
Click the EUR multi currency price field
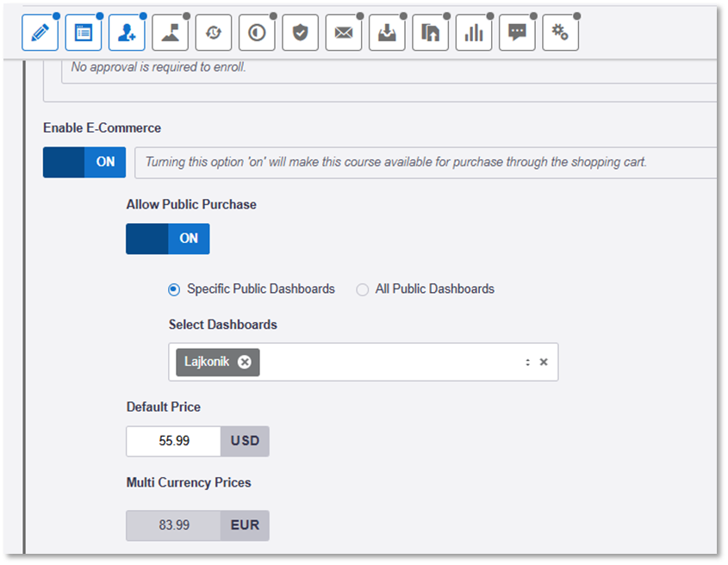click(x=174, y=525)
